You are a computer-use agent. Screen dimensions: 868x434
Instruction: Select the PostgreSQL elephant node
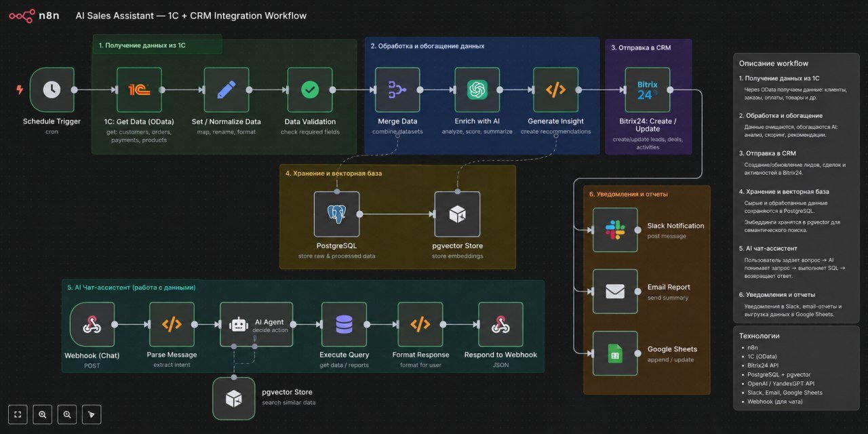(x=336, y=214)
